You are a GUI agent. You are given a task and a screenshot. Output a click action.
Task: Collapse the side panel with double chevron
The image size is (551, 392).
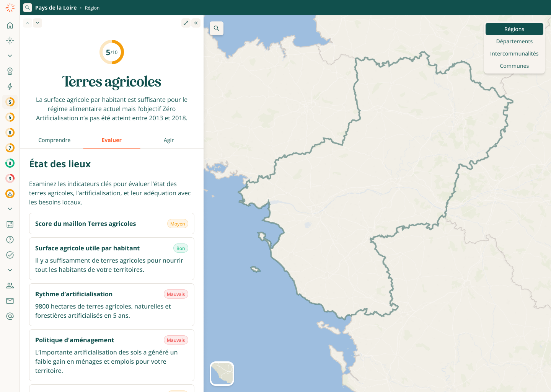pyautogui.click(x=196, y=23)
